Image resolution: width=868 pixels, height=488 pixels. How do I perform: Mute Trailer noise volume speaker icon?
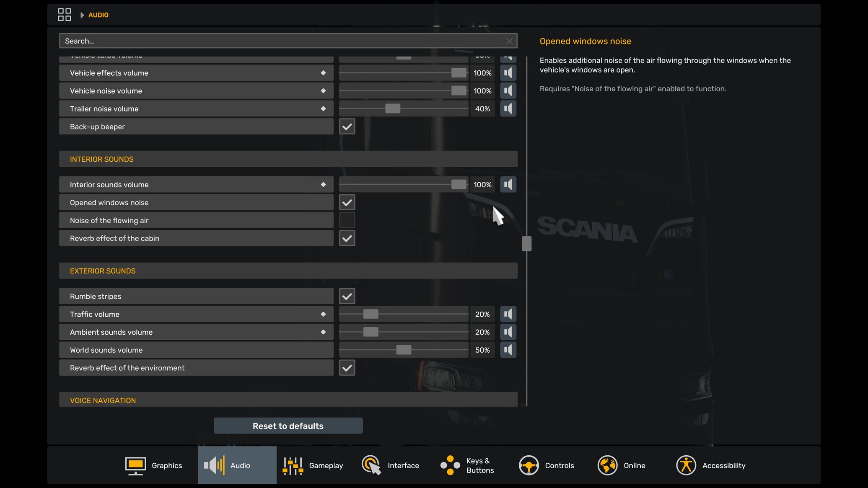pos(508,109)
